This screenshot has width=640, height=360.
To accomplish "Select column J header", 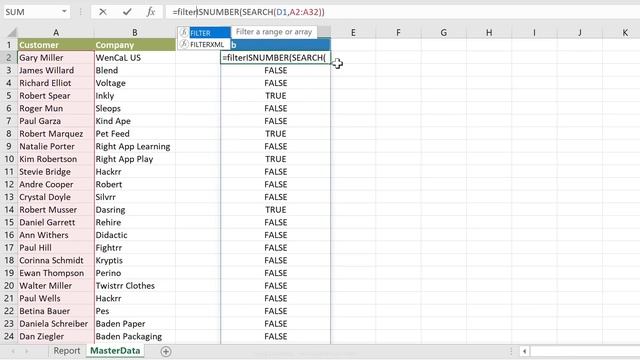I will (580, 32).
